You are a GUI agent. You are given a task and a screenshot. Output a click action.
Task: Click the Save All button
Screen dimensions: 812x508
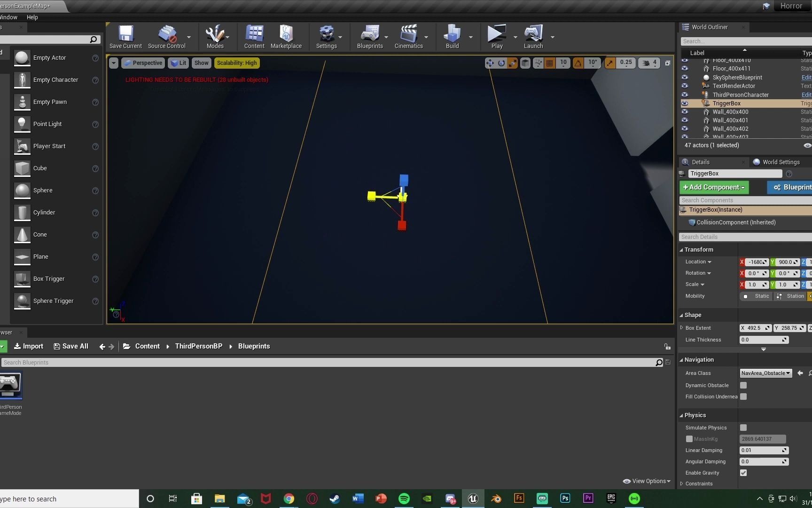point(70,346)
